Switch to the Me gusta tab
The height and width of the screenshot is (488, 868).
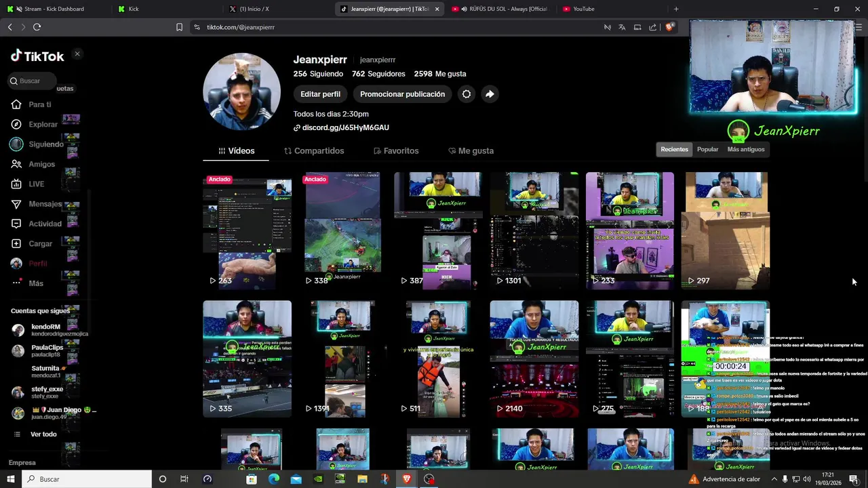(471, 150)
